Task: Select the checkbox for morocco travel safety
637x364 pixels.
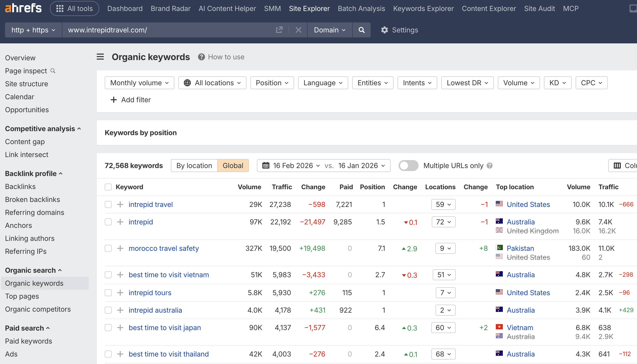Action: click(x=108, y=248)
